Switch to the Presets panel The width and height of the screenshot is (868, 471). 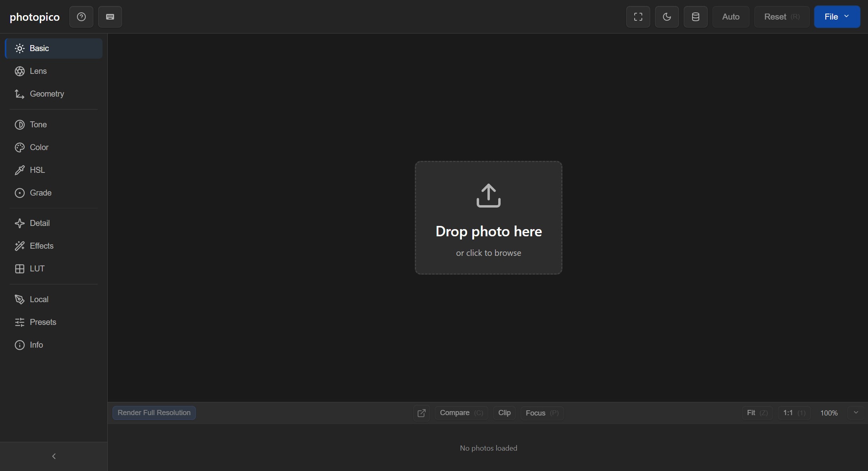[43, 322]
